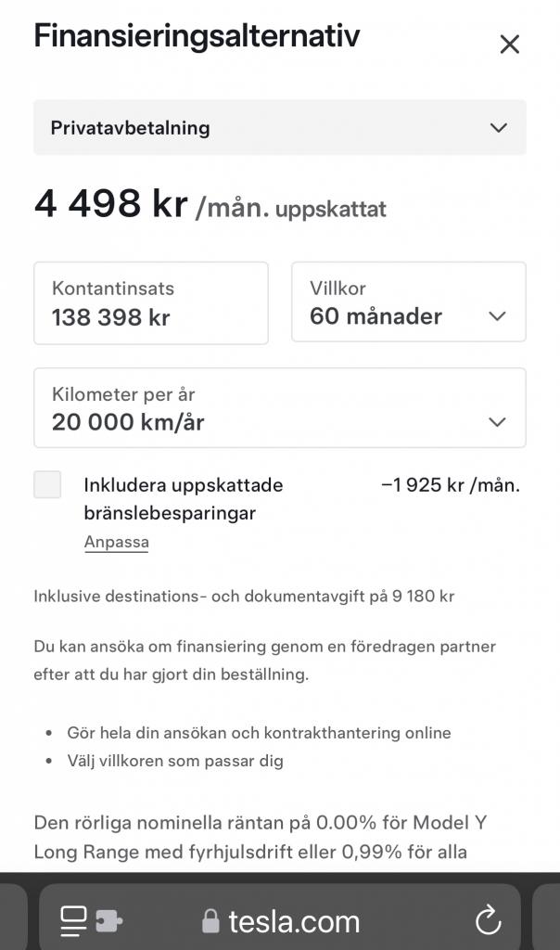Screen dimensions: 560x950
Task: Click the −1 925 kr /mån. savings amount
Action: click(451, 484)
